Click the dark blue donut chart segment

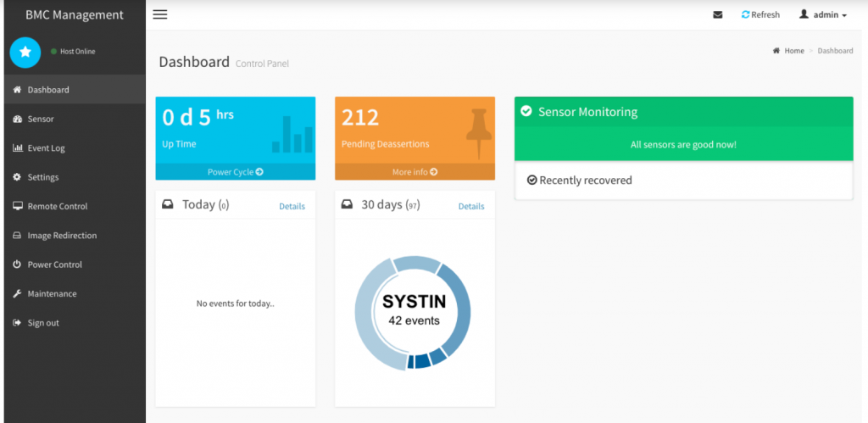(x=419, y=362)
